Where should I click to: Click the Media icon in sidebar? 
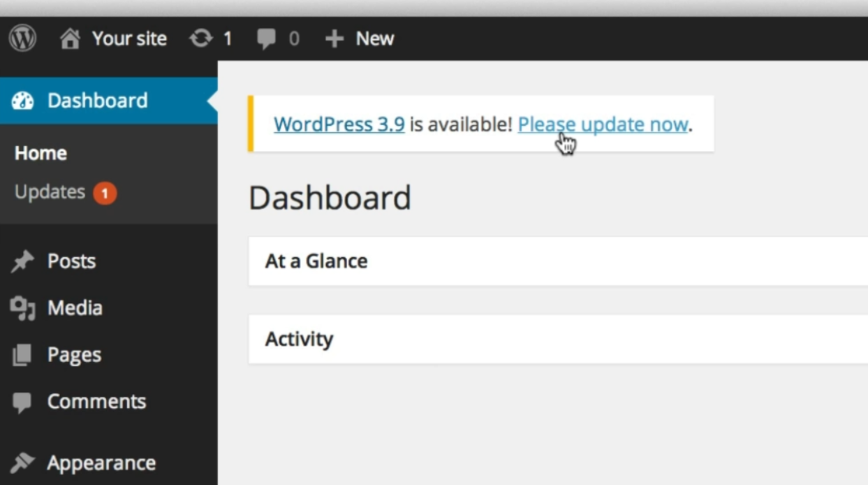coord(23,308)
